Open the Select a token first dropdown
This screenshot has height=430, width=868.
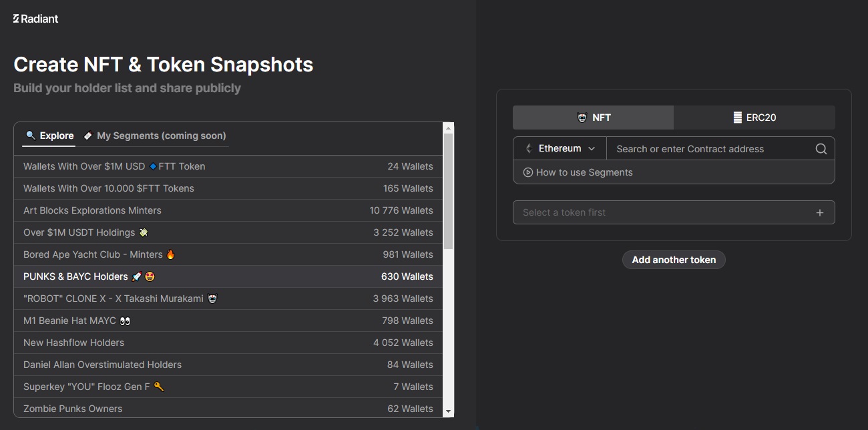674,212
